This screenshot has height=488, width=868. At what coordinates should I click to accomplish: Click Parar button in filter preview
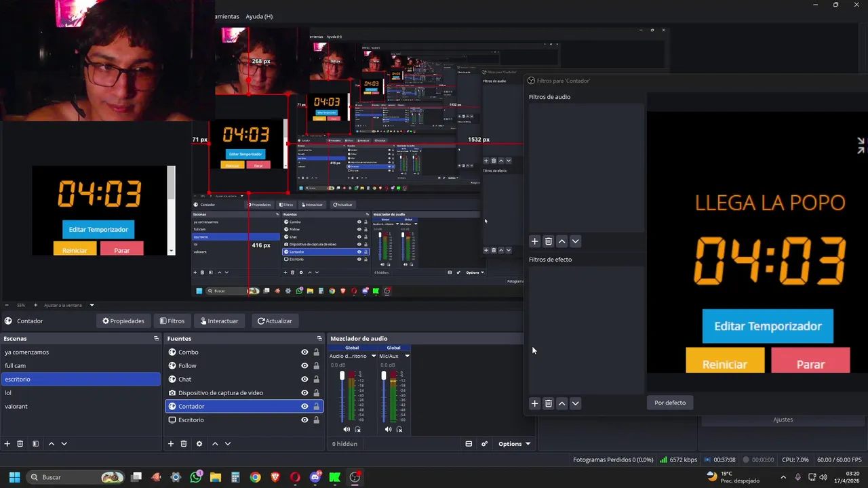point(810,361)
